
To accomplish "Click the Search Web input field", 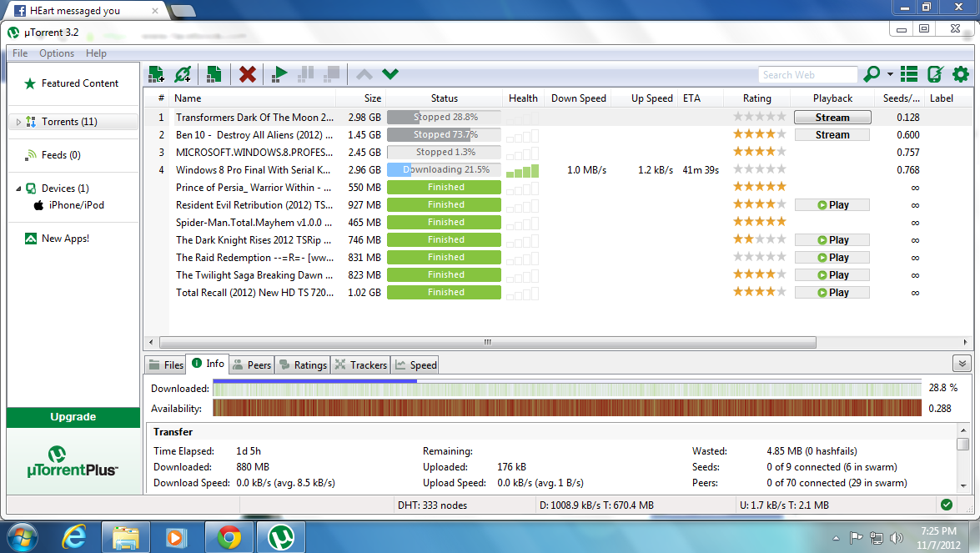I will 807,75.
